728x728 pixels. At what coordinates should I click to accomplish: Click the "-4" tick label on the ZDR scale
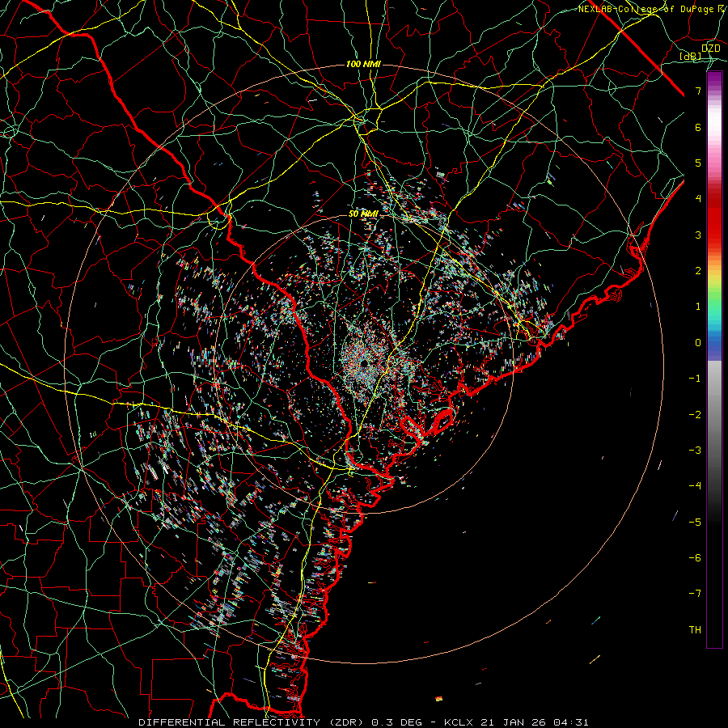click(x=695, y=486)
